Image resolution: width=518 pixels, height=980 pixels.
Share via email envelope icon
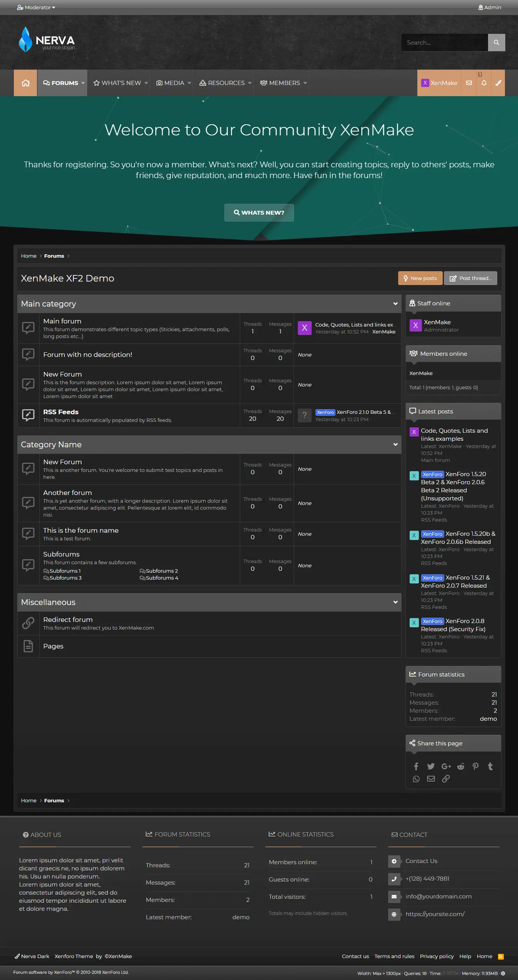click(x=431, y=779)
